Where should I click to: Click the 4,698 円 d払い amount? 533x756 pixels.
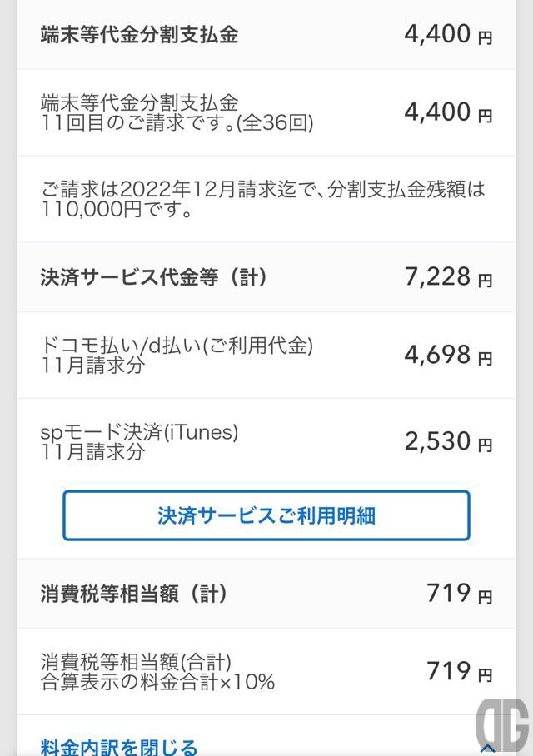tap(448, 356)
